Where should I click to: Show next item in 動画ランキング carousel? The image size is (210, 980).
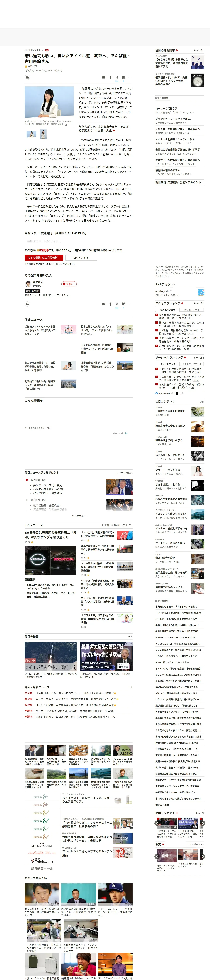(x=203, y=823)
